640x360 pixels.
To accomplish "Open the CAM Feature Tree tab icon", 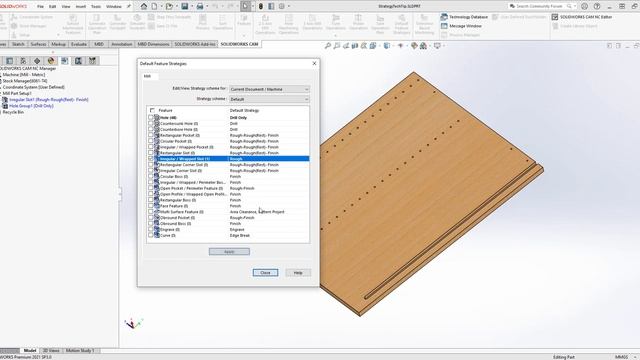I will [65, 61].
